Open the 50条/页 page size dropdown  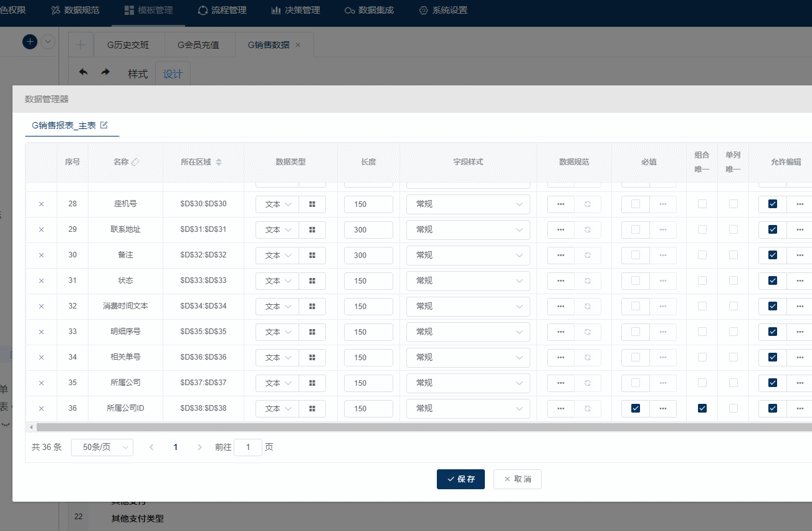click(x=102, y=447)
